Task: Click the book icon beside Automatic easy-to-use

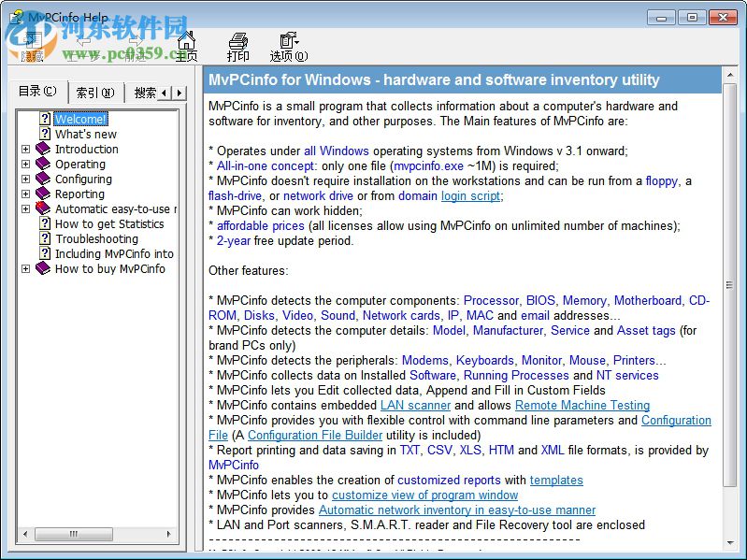Action: (x=43, y=208)
